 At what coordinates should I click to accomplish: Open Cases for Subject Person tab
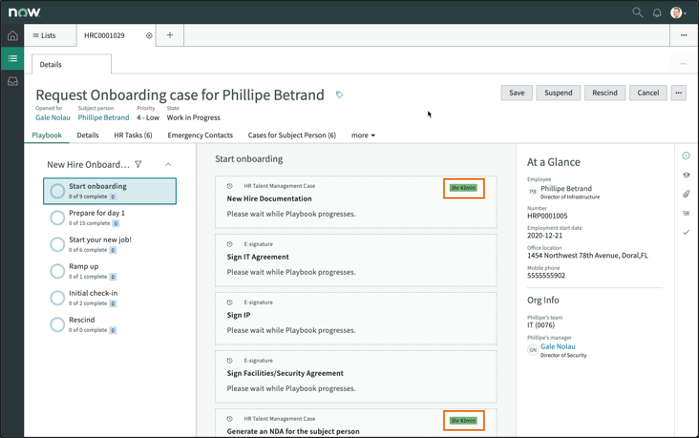[292, 135]
